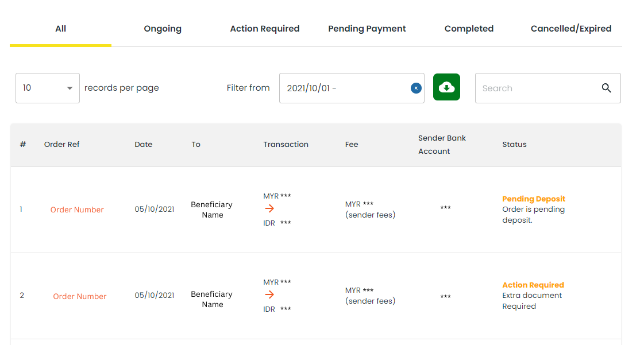
Task: Click the Status column header
Action: (x=514, y=145)
